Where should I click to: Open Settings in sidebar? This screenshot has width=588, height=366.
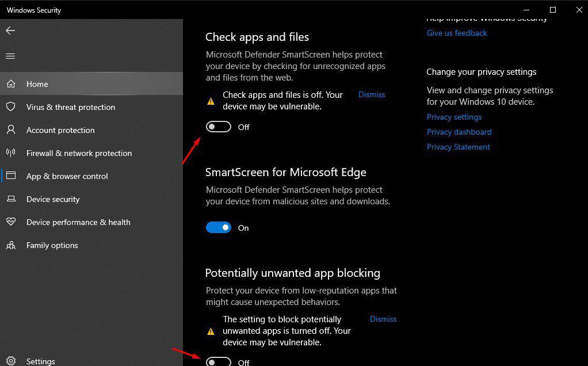[x=91, y=361]
